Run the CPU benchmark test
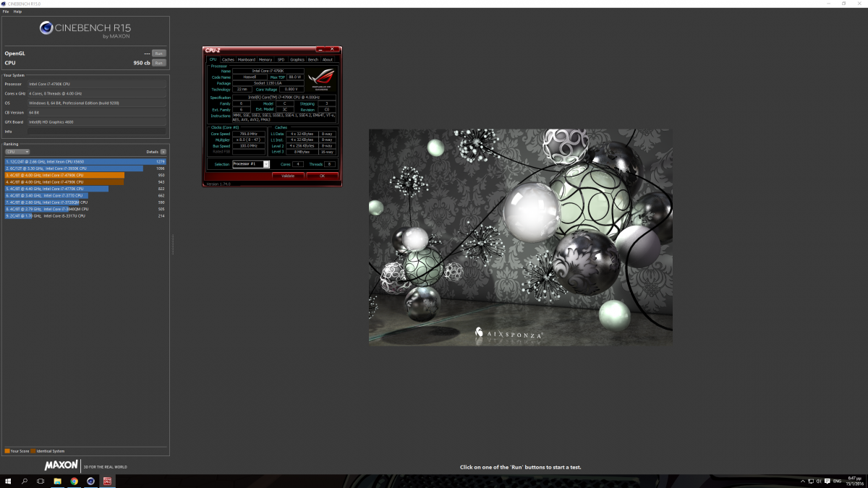Screen dimensions: 868x488 tap(158, 63)
